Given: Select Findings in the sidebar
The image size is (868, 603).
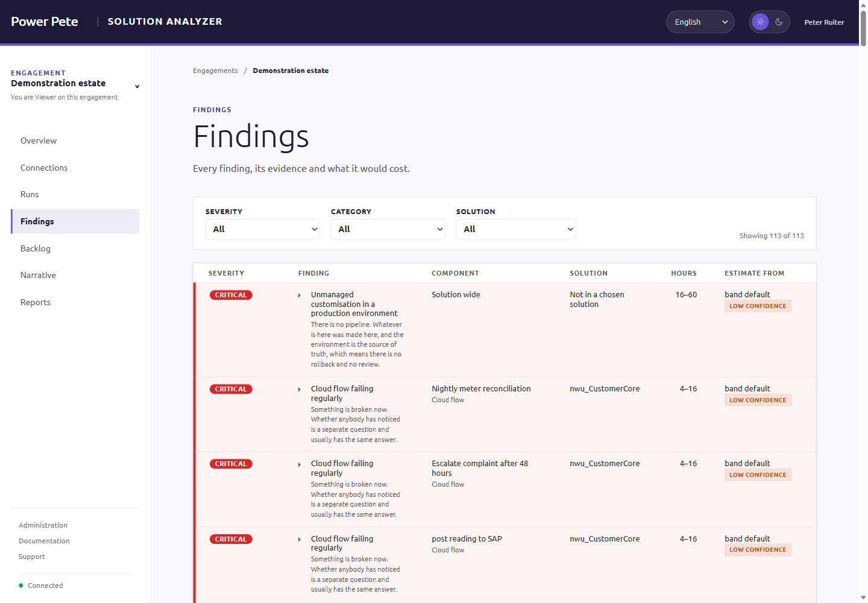Looking at the screenshot, I should coord(75,221).
